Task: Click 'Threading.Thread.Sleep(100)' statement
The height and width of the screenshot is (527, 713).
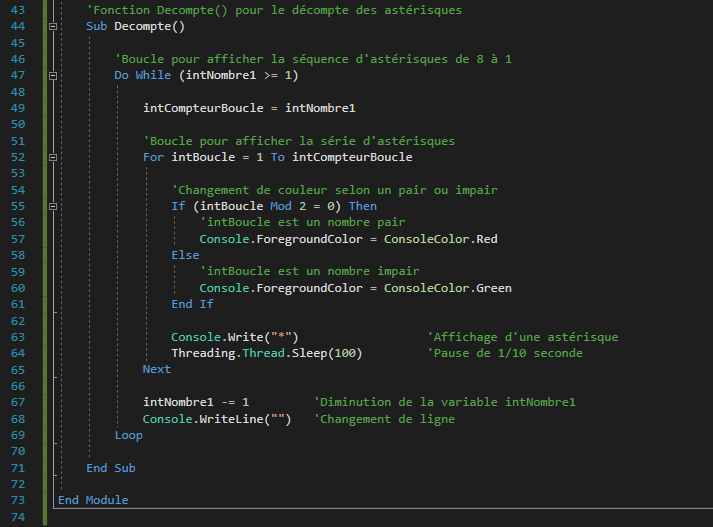Action: pos(266,353)
